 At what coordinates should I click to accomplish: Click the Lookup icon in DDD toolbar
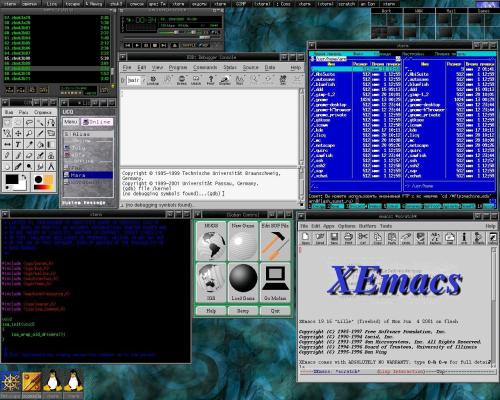point(153,80)
